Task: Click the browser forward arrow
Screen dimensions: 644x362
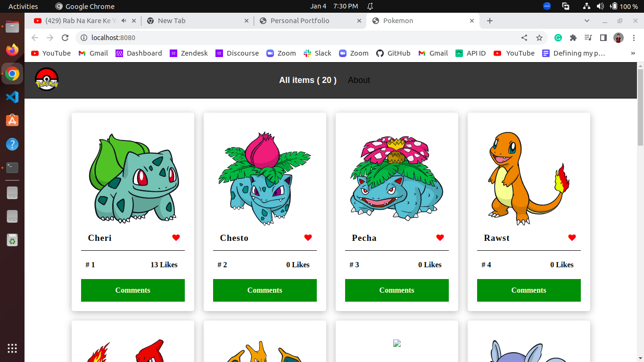Action: click(50, 38)
